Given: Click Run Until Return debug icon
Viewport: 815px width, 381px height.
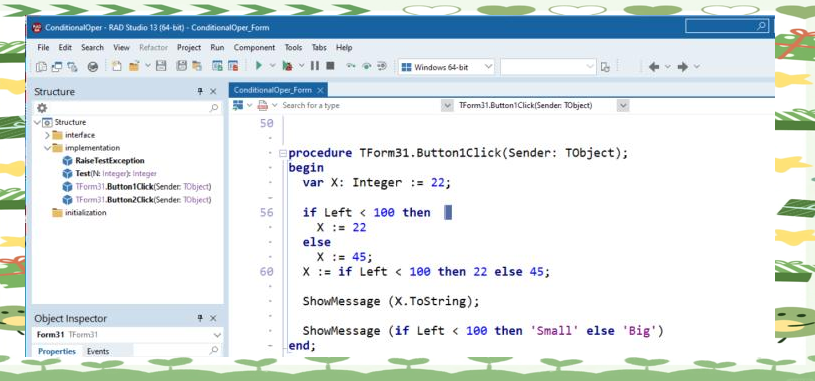Looking at the screenshot, I should coord(382,66).
